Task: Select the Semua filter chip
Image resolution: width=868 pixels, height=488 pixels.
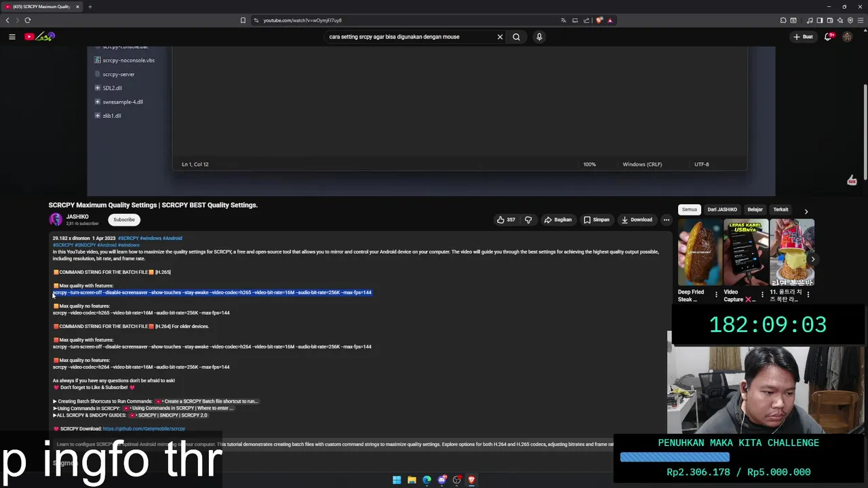Action: [x=690, y=209]
